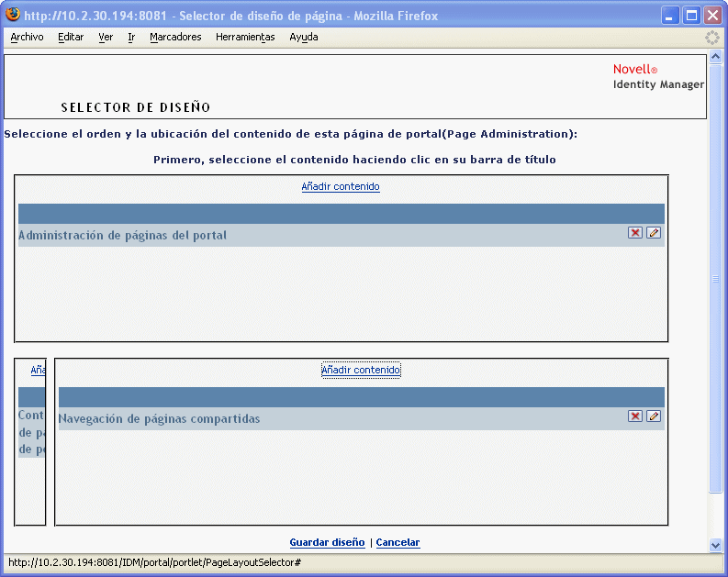Open the Editar menu
The height and width of the screenshot is (577, 728).
point(71,37)
